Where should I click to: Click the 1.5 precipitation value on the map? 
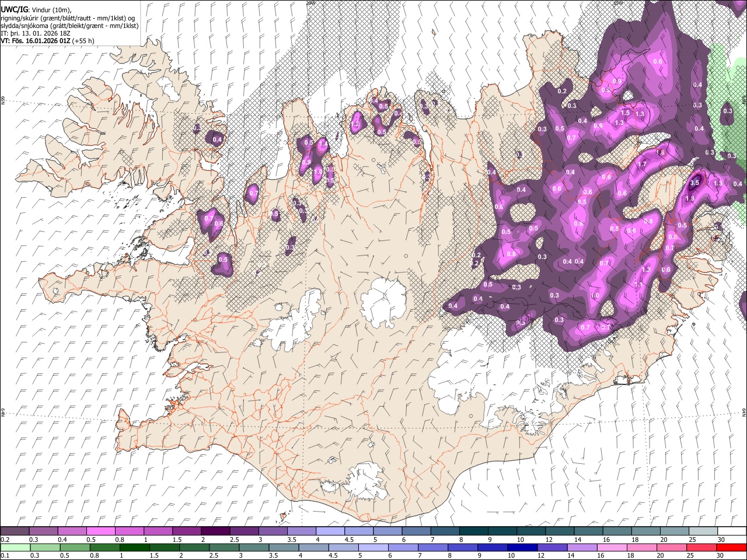pyautogui.click(x=626, y=113)
